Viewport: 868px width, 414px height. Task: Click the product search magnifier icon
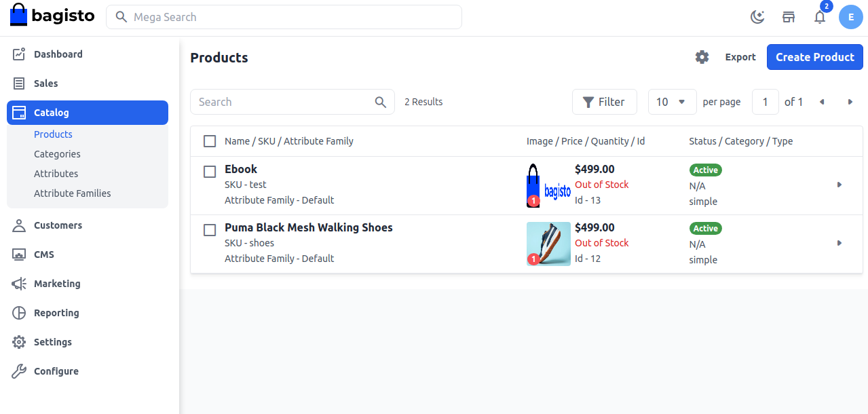pyautogui.click(x=381, y=102)
